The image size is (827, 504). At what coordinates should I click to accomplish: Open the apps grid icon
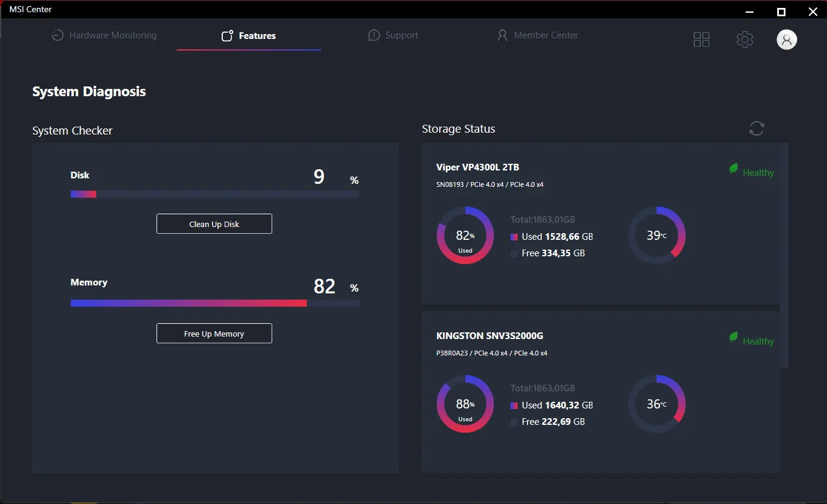point(702,40)
